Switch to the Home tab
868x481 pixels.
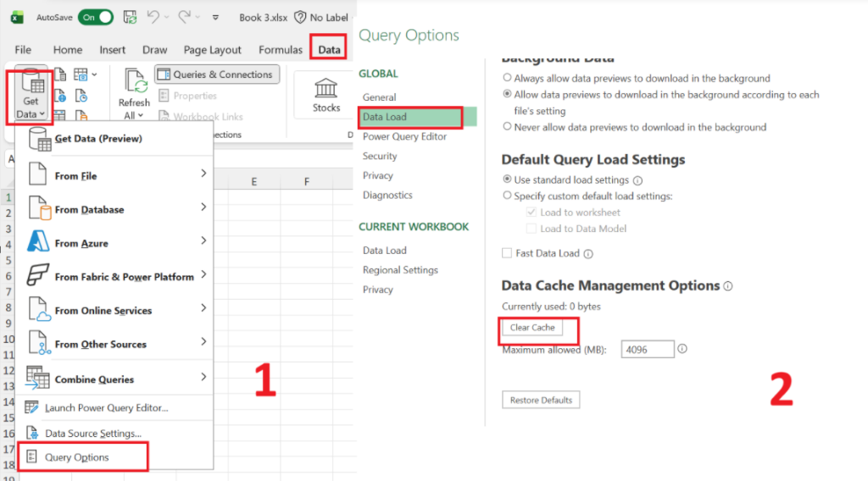tap(68, 50)
